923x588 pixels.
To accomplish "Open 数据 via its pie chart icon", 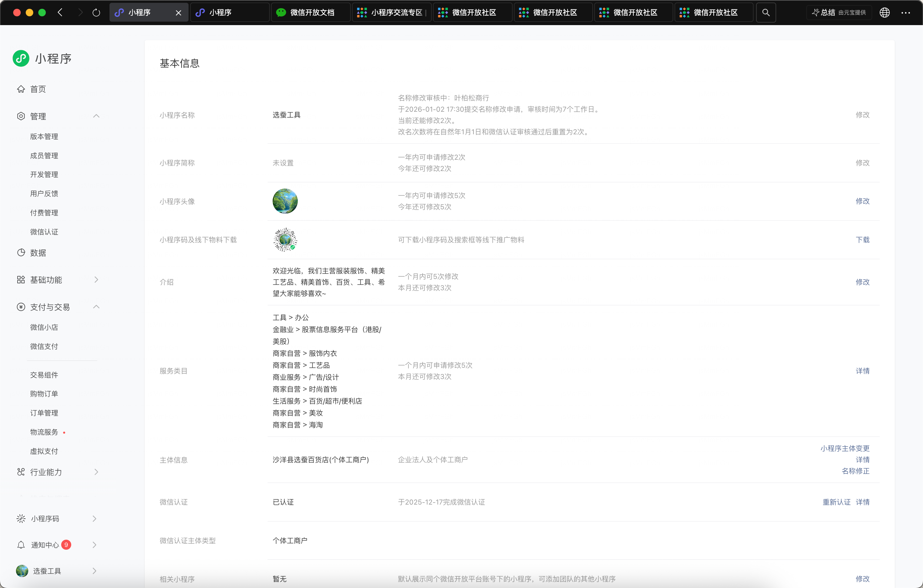I will coord(21,253).
